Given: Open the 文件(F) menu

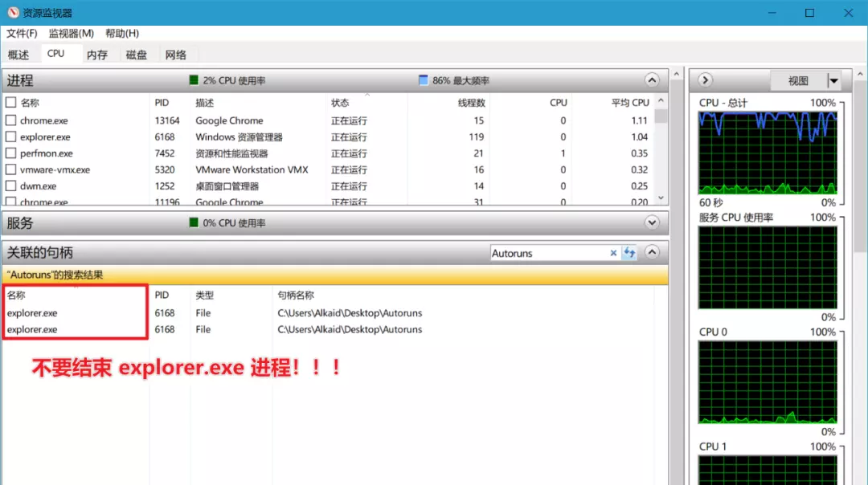Looking at the screenshot, I should tap(22, 33).
